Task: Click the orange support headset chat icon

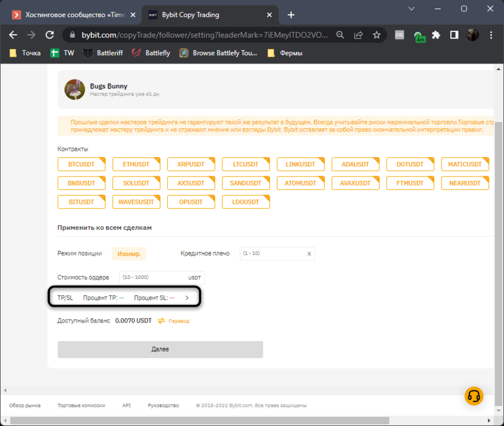Action: [474, 395]
